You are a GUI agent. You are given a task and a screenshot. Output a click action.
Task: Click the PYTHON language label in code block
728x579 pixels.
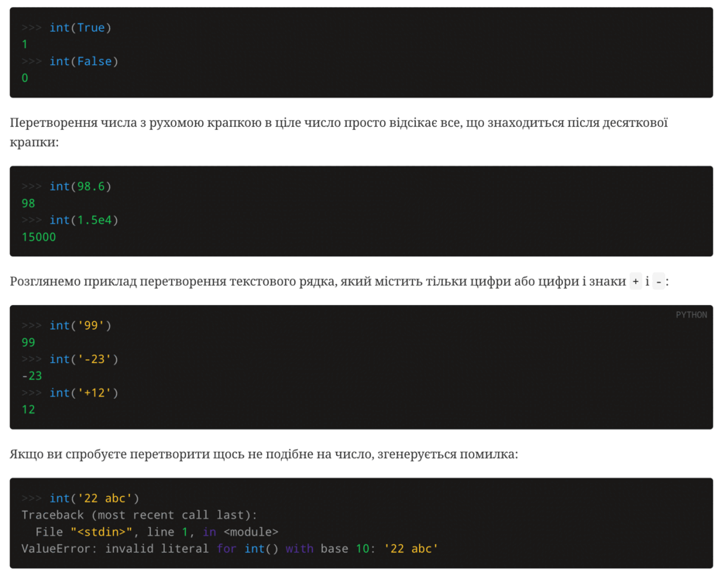692,315
